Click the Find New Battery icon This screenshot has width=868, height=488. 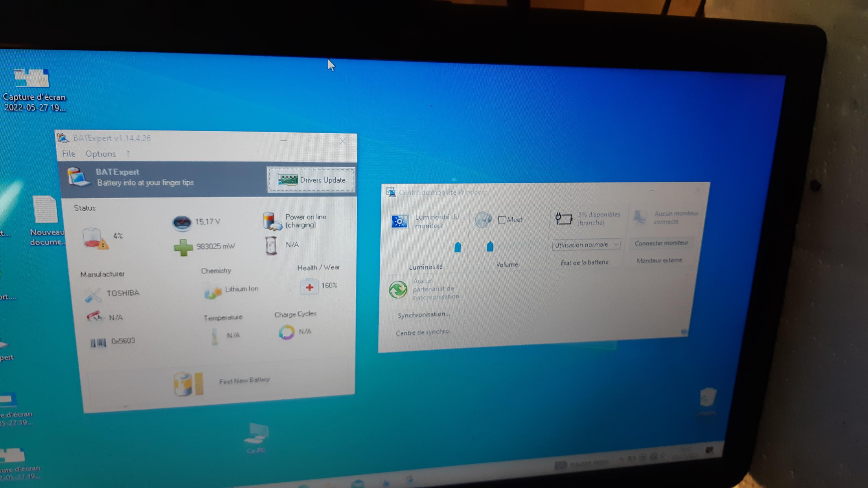point(189,383)
